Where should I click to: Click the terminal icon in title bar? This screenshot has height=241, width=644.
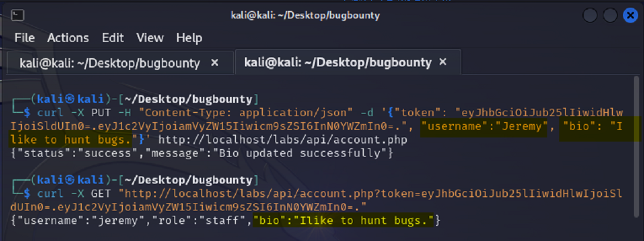point(17,16)
